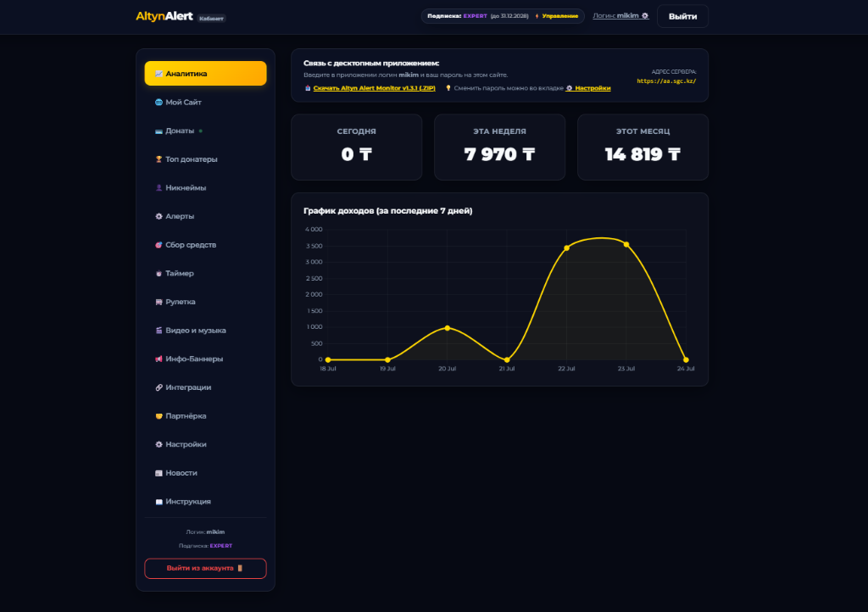Open the Рулетка menu item
The height and width of the screenshot is (612, 868).
point(205,302)
